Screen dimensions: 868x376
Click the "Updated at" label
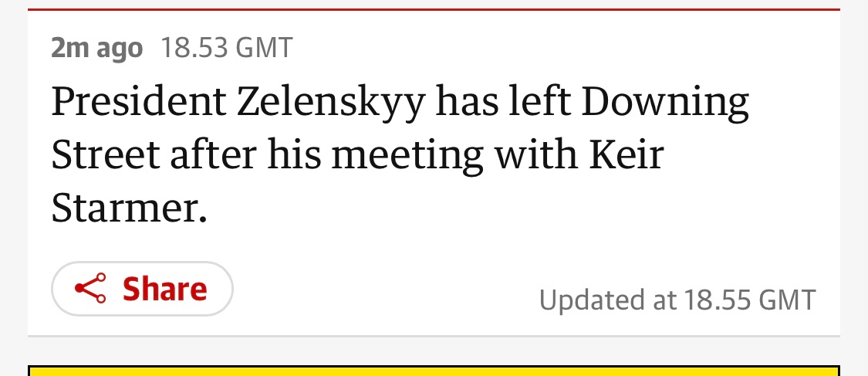(598, 300)
